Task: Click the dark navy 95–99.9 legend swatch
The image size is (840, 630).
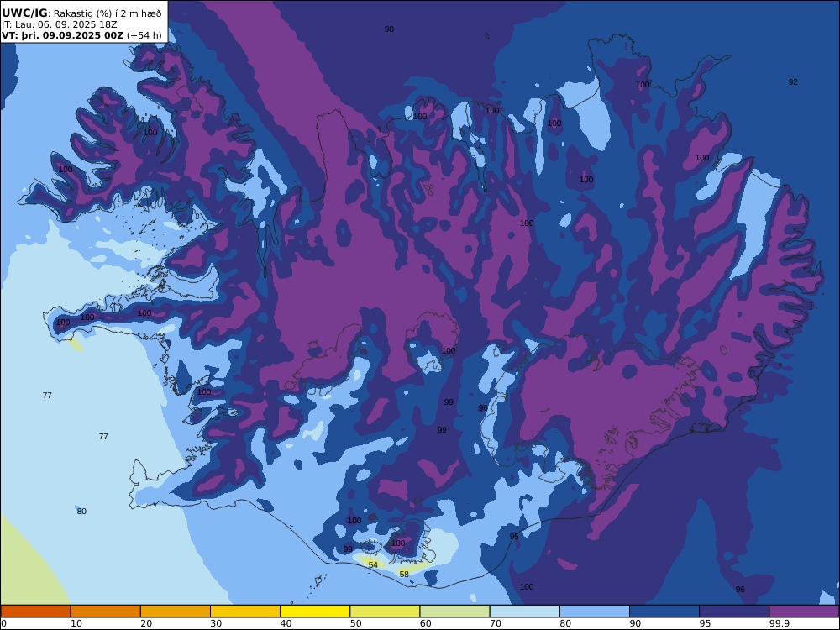Action: click(x=734, y=612)
